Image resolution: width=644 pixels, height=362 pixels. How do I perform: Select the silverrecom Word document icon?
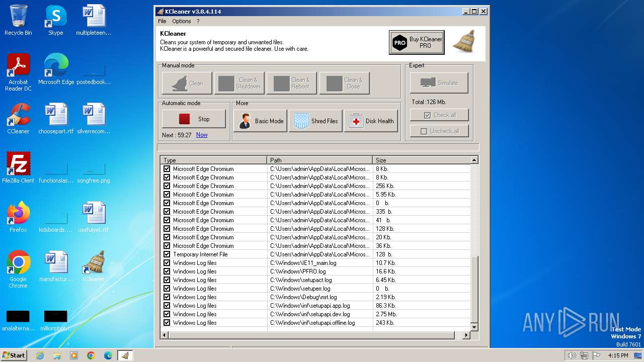[94, 119]
